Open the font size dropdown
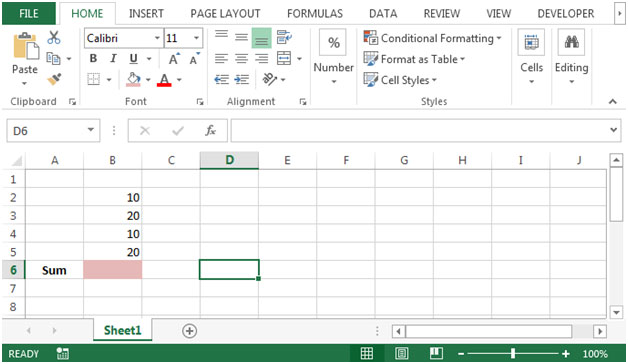 [196, 38]
